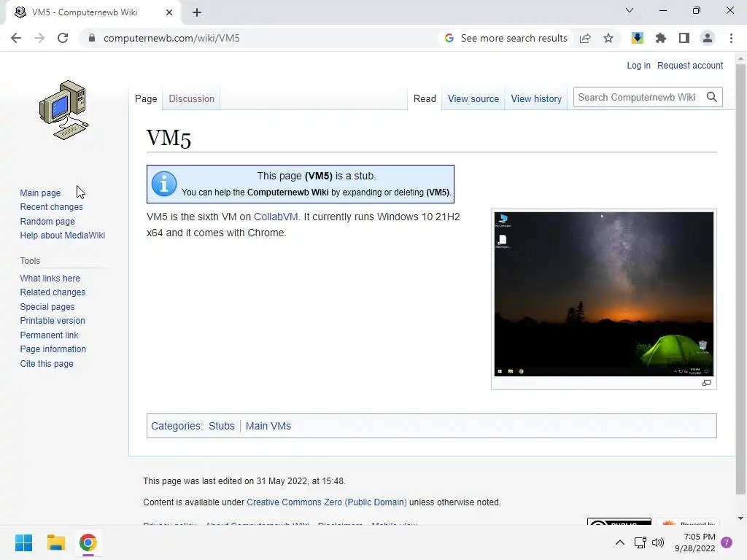Open the notification count badge
Viewport: 747px width, 560px height.
point(727,542)
